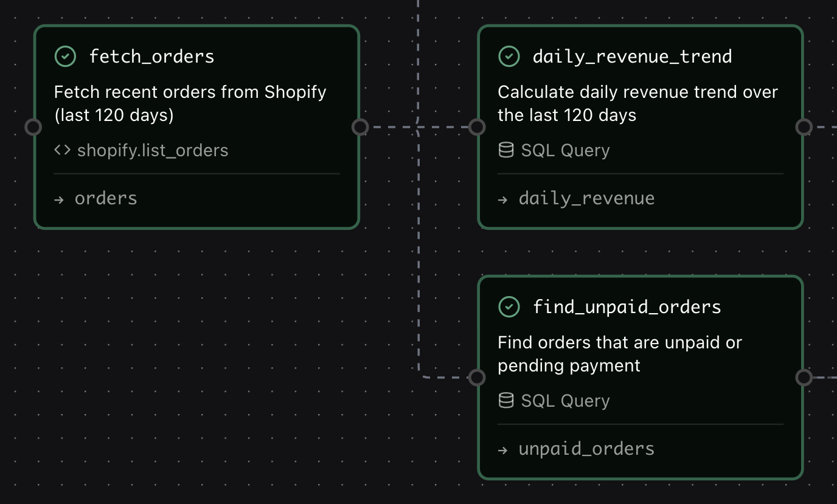Click the SQL Query label on find_unpaid_orders

(x=564, y=400)
